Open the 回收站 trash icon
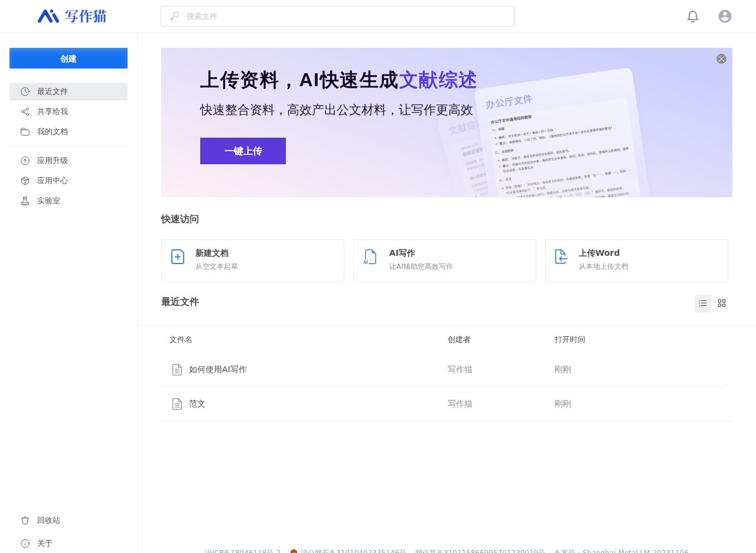The image size is (756, 553). coord(25,521)
